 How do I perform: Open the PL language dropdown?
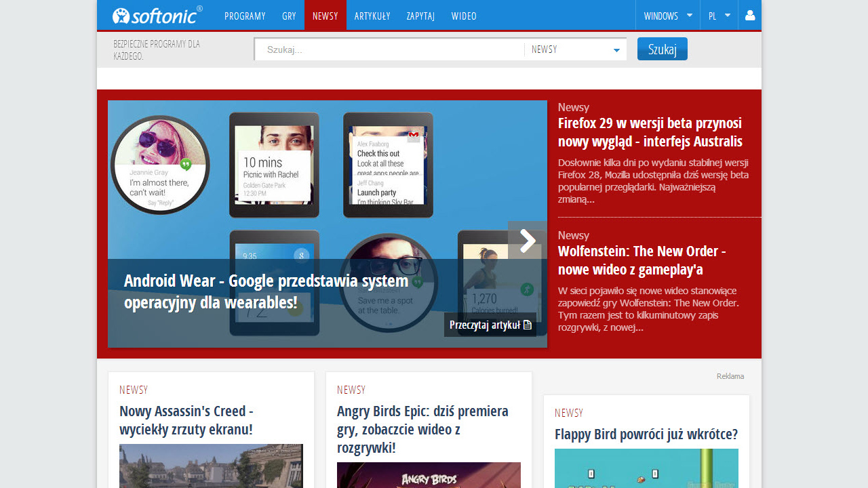click(719, 16)
